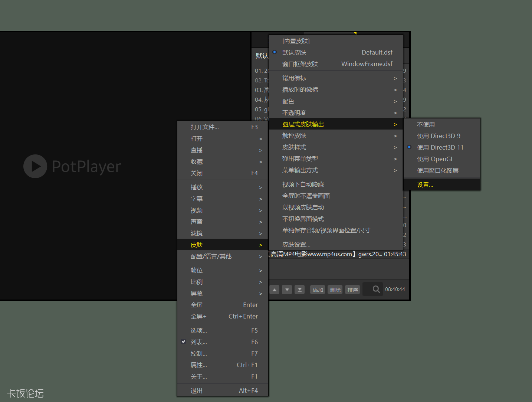The width and height of the screenshot is (532, 402).
Task: Move playlist item to bottom button
Action: (300, 290)
